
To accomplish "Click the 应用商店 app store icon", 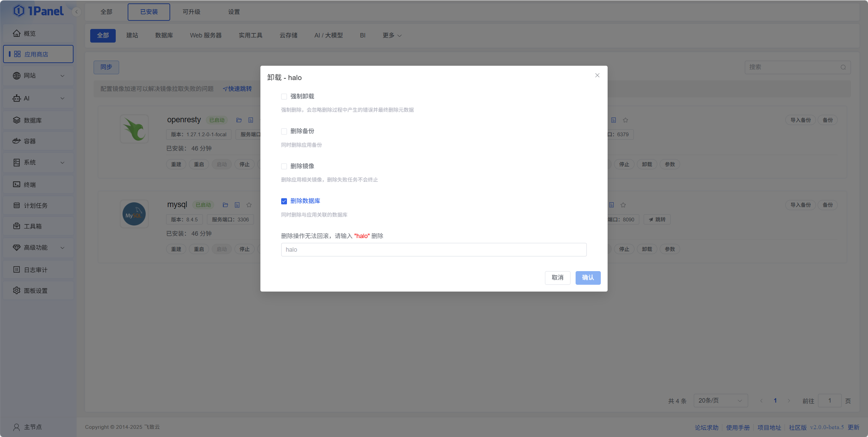I will coord(17,54).
